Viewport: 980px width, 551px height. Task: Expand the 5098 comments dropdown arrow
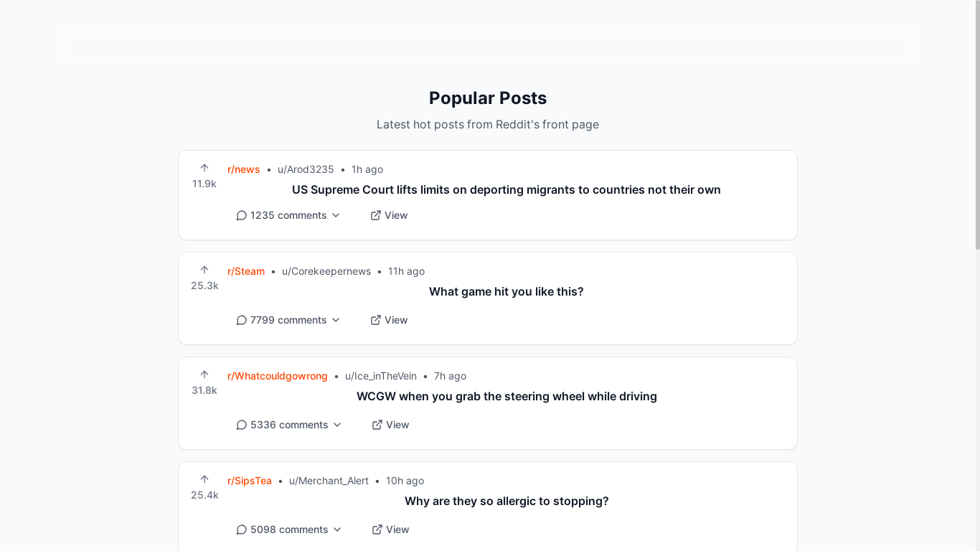337,529
